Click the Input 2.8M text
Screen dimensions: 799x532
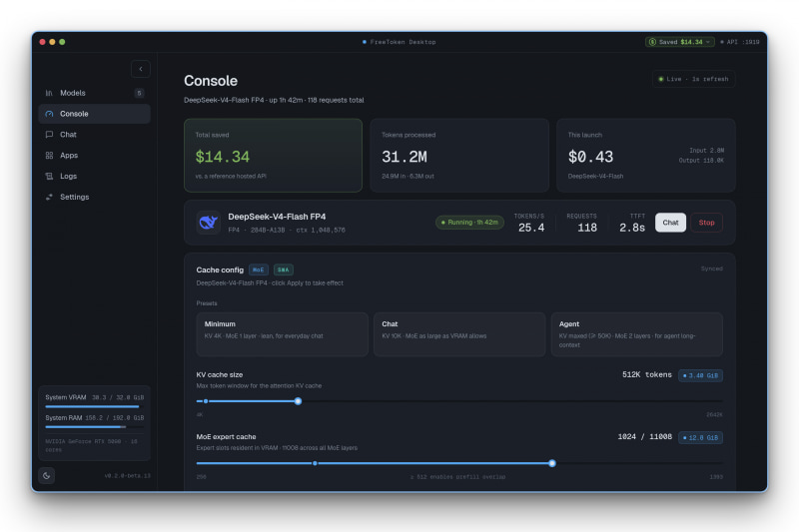[706, 150]
